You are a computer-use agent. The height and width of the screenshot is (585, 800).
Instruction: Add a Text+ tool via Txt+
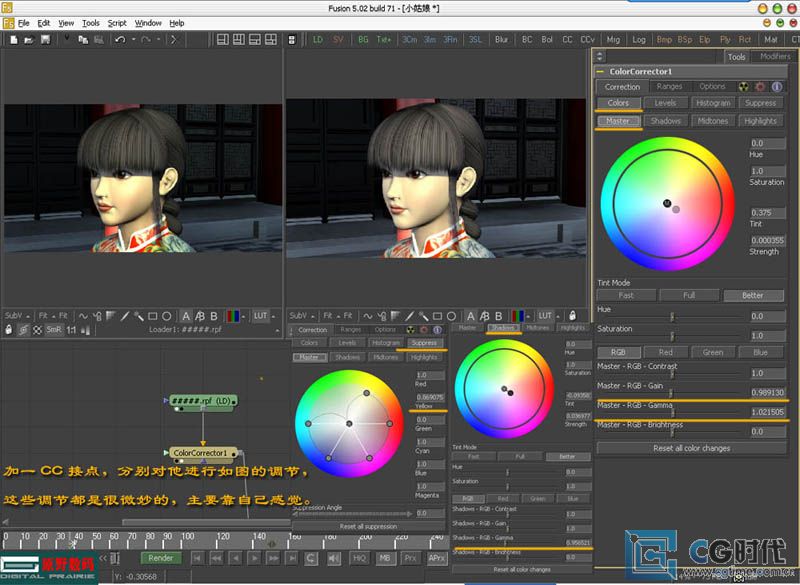(x=384, y=40)
